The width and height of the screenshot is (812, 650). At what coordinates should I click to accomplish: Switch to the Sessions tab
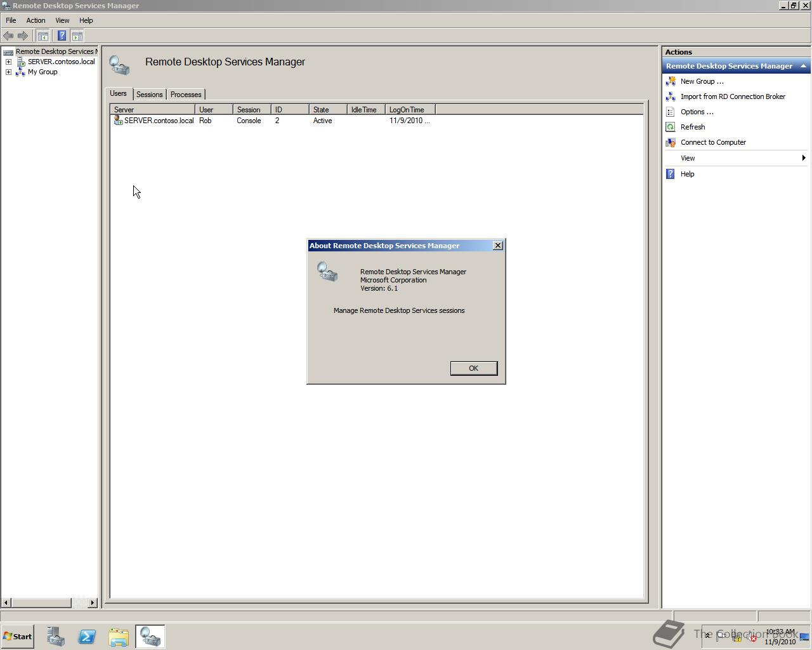coord(150,95)
